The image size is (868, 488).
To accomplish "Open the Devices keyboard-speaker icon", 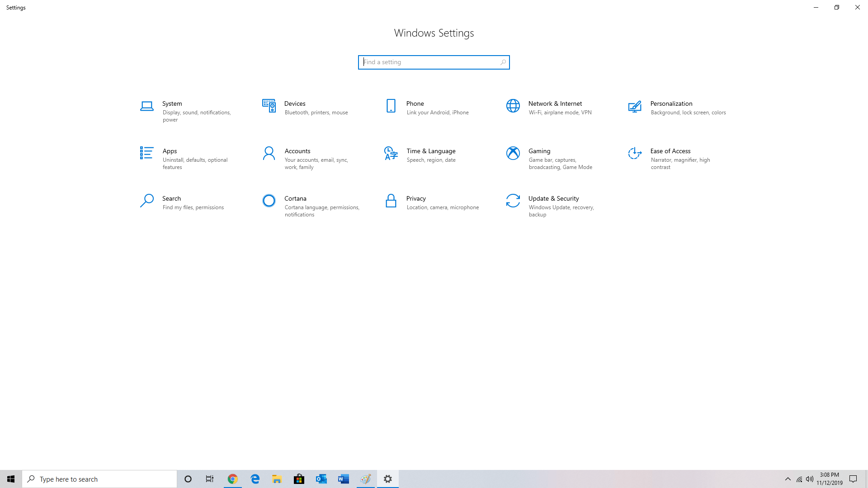I will click(269, 106).
